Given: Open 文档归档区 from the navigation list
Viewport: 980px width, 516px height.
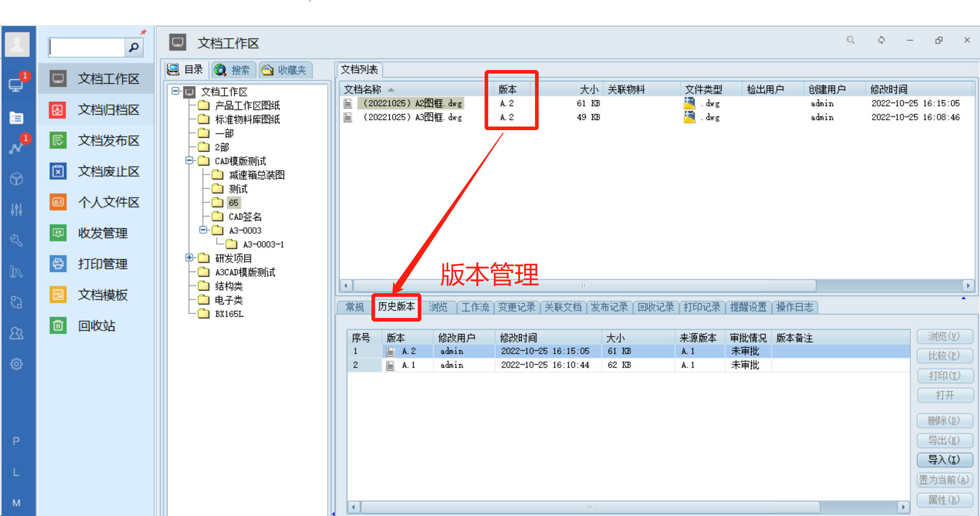Looking at the screenshot, I should pos(108,110).
